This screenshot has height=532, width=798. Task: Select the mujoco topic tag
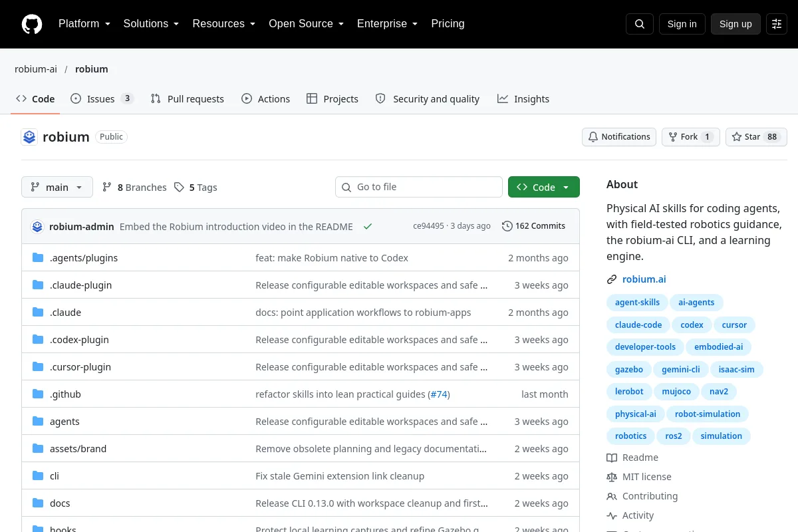[676, 392]
